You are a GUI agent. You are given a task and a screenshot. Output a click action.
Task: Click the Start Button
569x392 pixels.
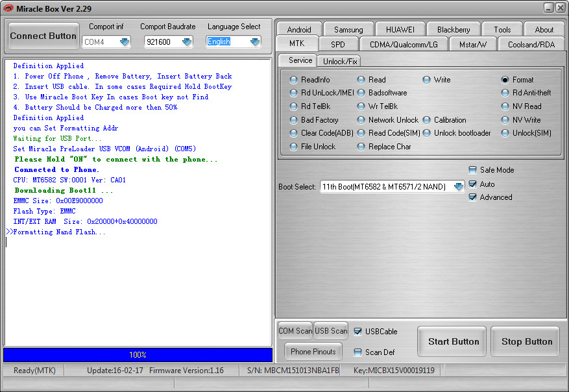click(452, 341)
